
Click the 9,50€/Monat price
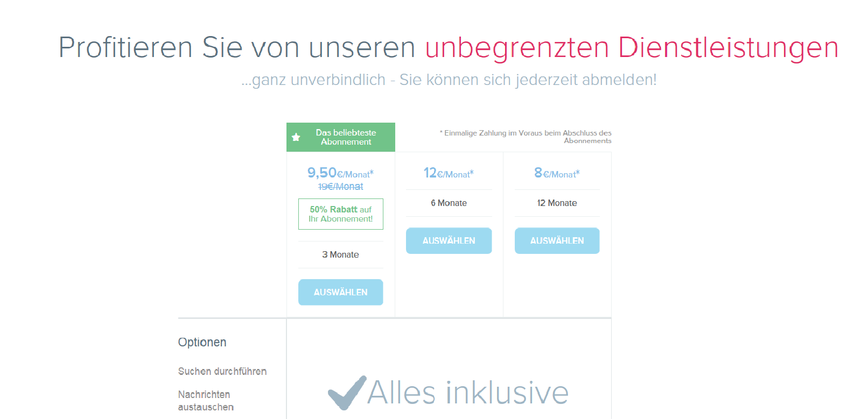[x=340, y=173]
